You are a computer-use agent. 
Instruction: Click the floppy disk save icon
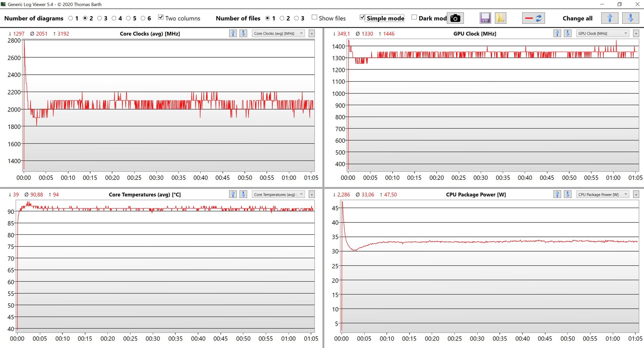tap(485, 18)
